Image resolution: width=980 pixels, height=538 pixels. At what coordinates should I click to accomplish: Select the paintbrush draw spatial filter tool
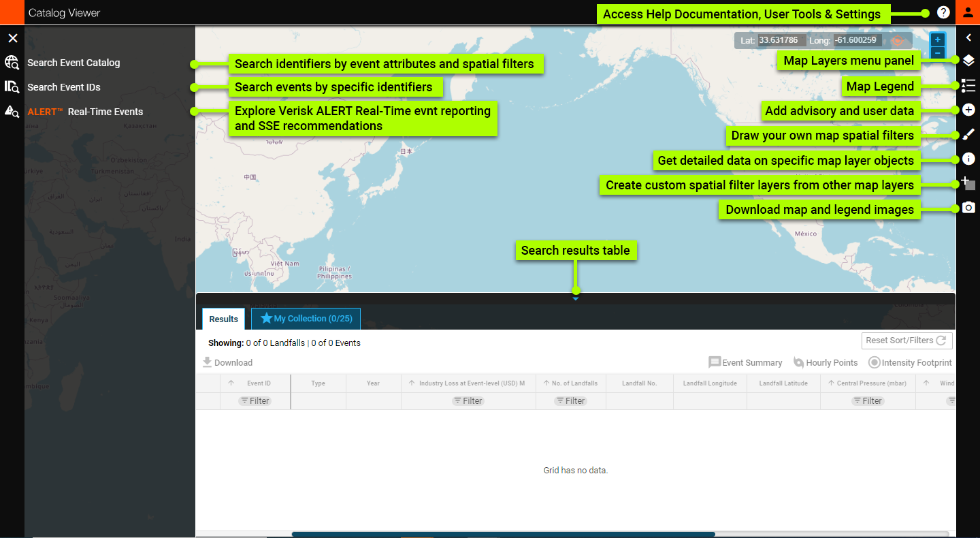point(968,135)
